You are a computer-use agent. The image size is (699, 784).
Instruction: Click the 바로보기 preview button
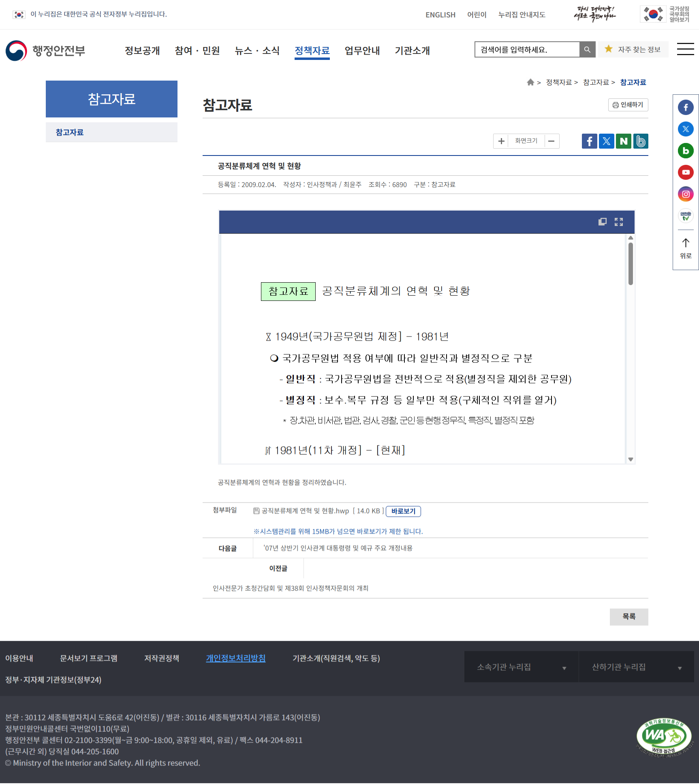[x=403, y=511]
